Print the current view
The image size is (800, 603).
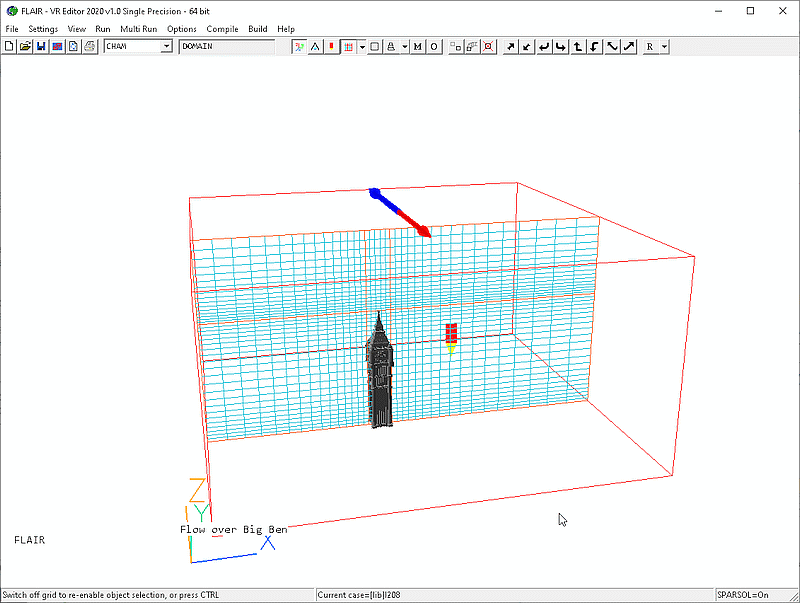pyautogui.click(x=90, y=46)
